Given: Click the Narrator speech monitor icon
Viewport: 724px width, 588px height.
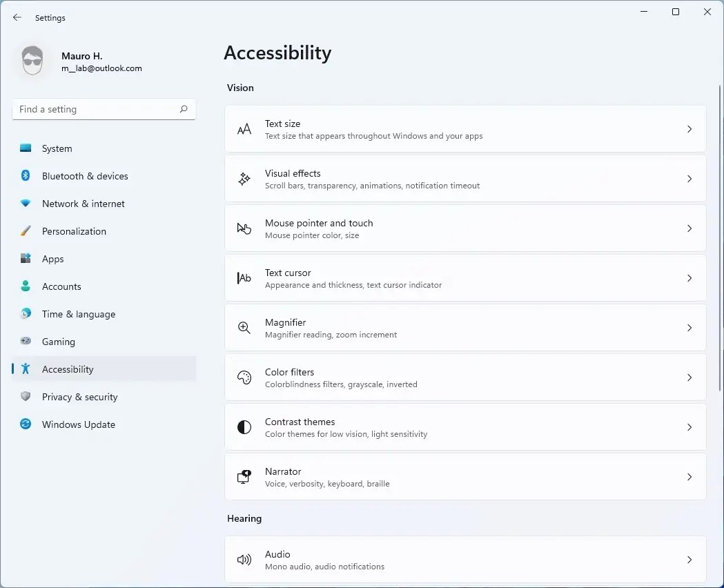Looking at the screenshot, I should (244, 477).
